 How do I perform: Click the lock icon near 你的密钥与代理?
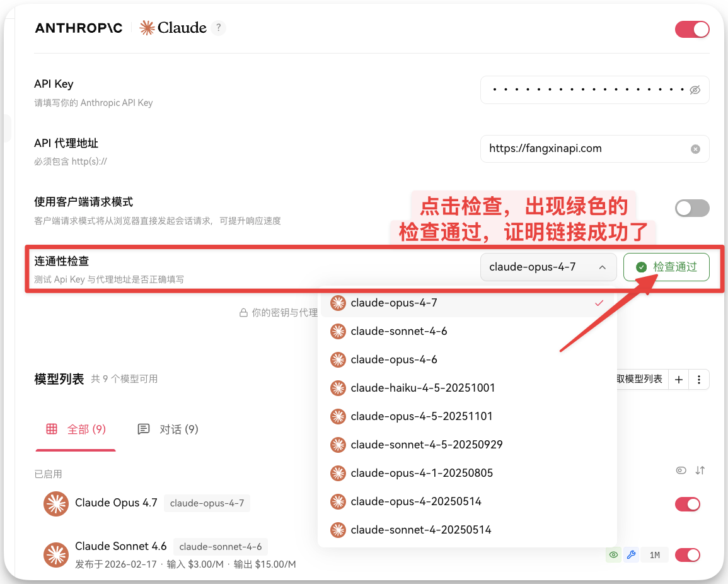pos(243,313)
